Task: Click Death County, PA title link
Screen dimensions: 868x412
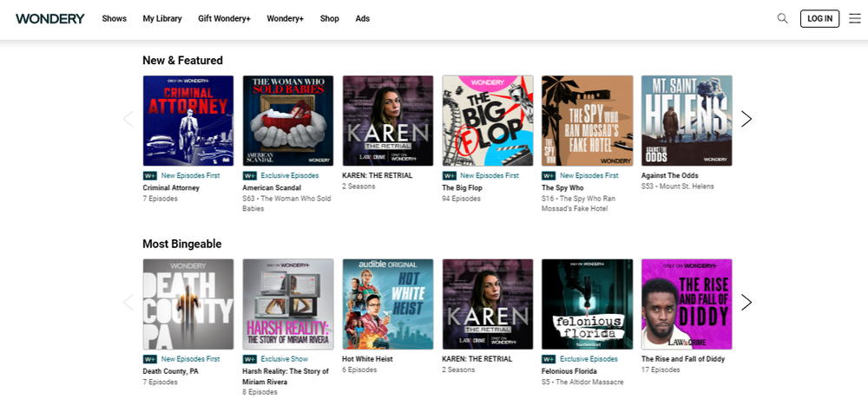Action: click(x=170, y=371)
